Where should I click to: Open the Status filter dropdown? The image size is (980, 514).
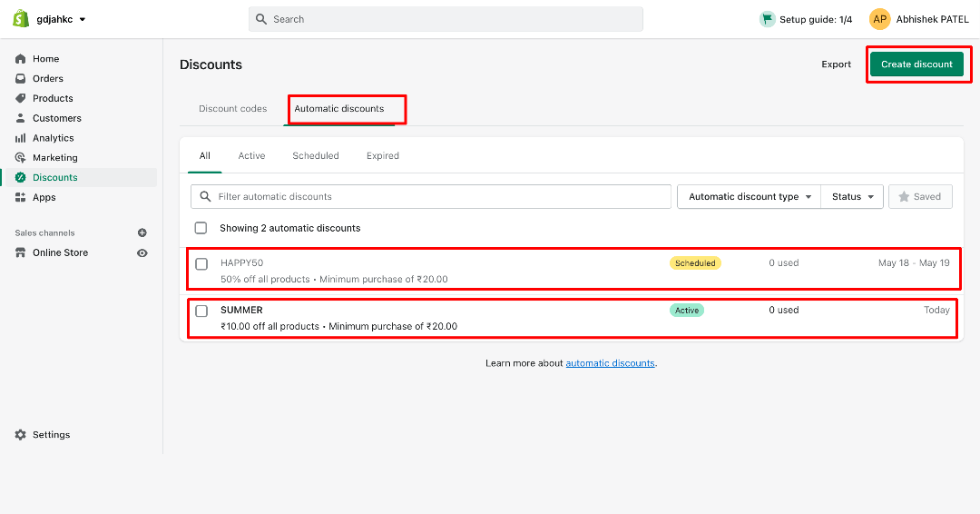852,196
